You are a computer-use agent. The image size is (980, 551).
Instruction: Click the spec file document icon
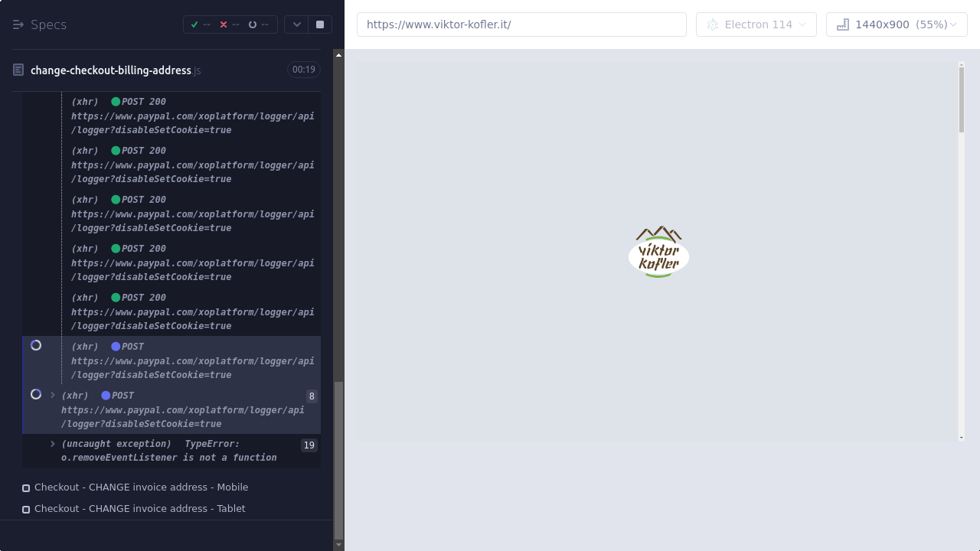[18, 70]
